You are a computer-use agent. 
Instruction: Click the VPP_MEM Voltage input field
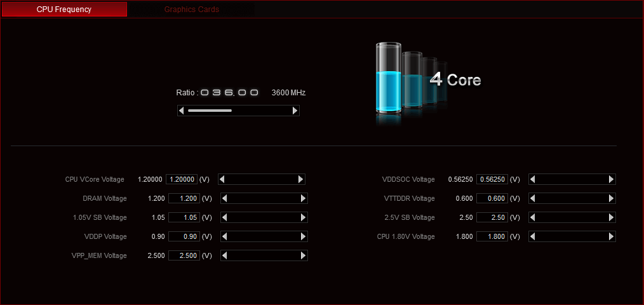[184, 255]
